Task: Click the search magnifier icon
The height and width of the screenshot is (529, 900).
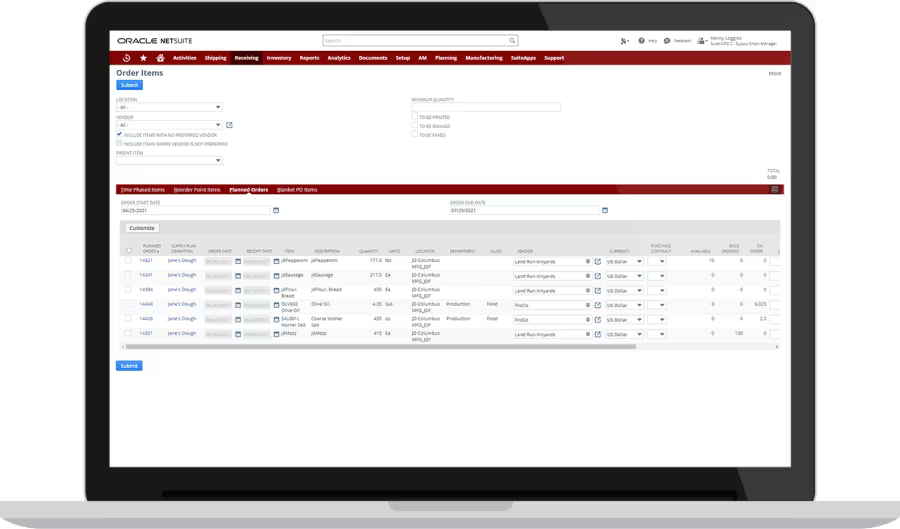Action: 513,41
